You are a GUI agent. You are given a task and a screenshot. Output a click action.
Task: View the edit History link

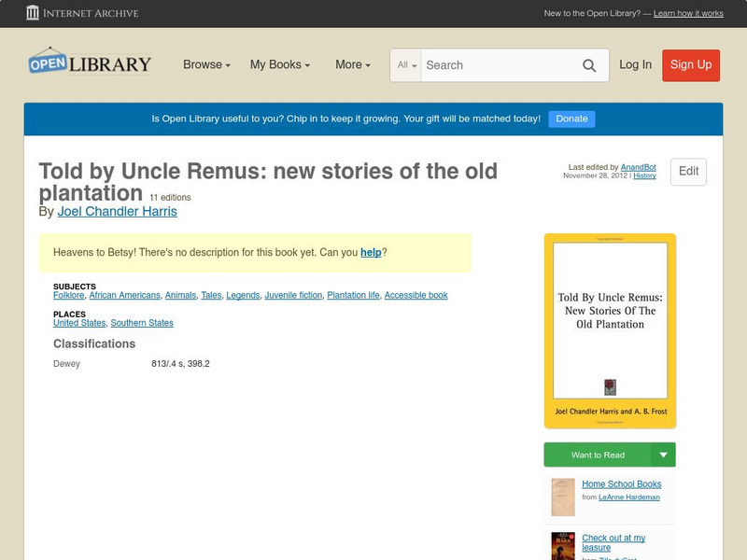click(642, 176)
